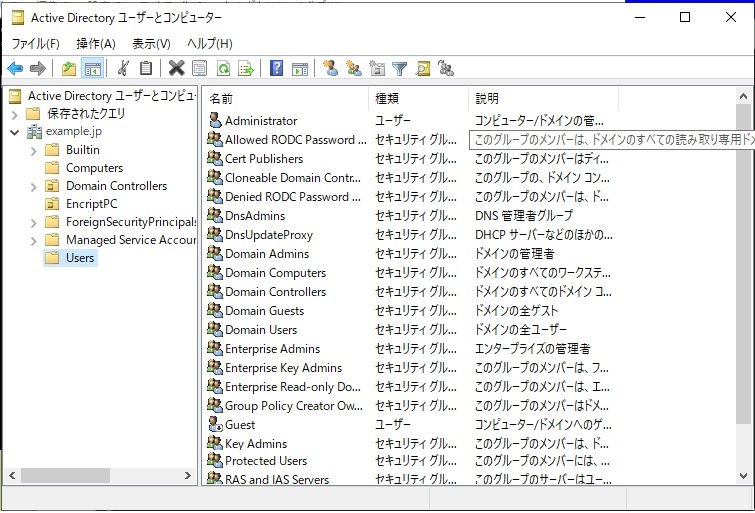The image size is (755, 513).
Task: Click the Cut scissors toolbar icon
Action: pyautogui.click(x=123, y=68)
